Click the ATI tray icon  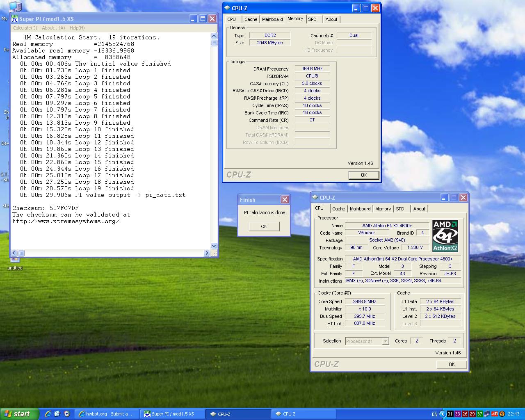click(495, 414)
